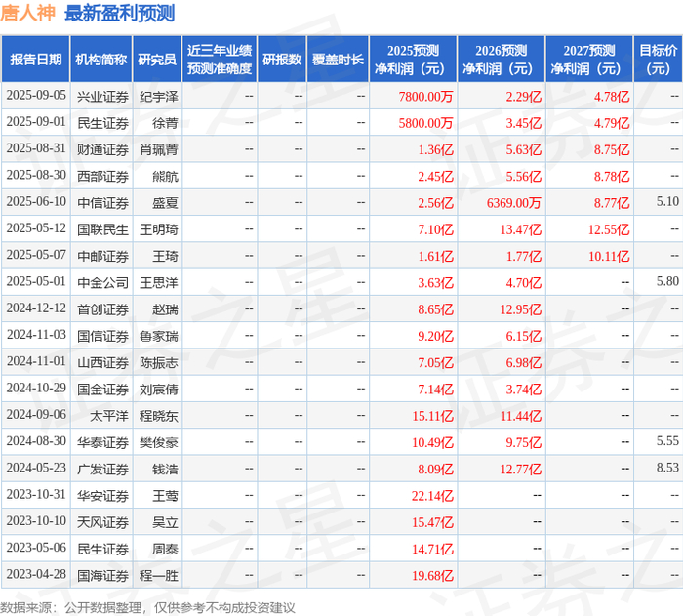Click the 2025预测净利润 column header
683x616 pixels.
point(413,60)
